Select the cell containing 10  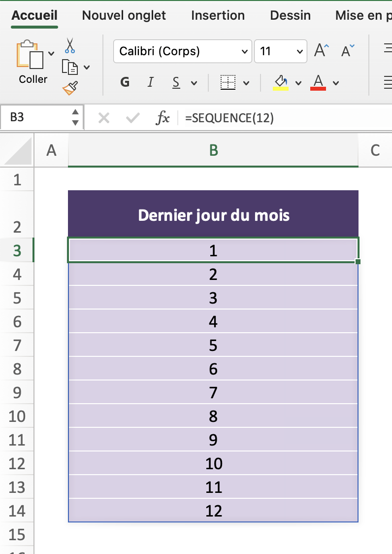click(x=213, y=463)
